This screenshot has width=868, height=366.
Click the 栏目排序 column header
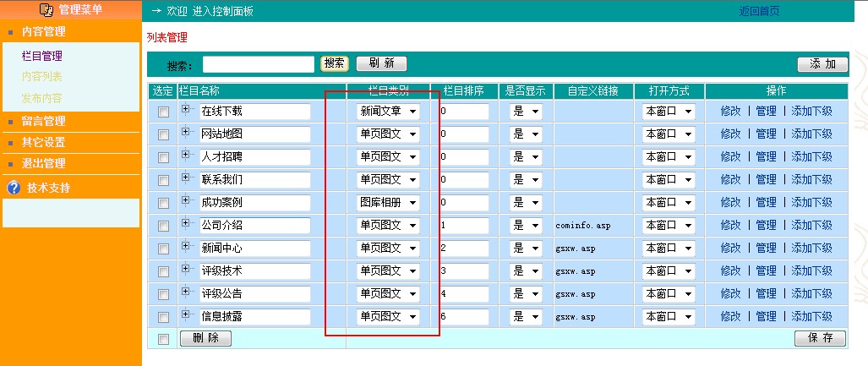(464, 90)
